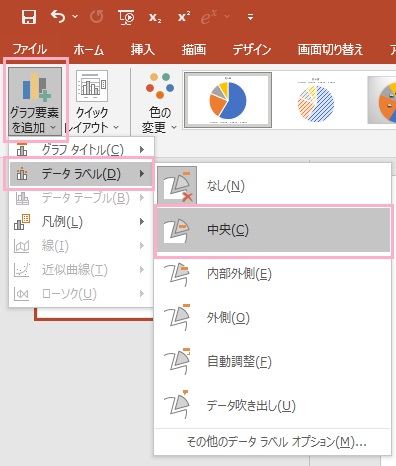The image size is (396, 466).
Task: Click the なし icon with red X
Action: 177,185
